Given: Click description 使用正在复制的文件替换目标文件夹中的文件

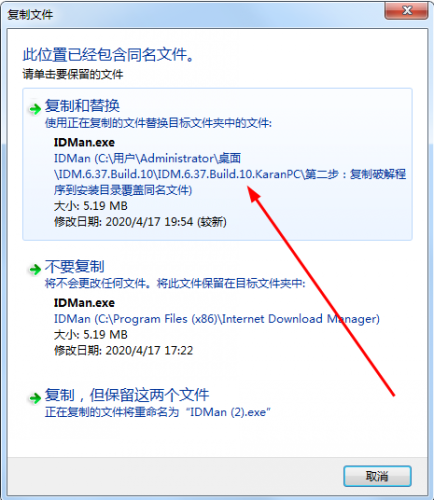Looking at the screenshot, I should coord(159,123).
